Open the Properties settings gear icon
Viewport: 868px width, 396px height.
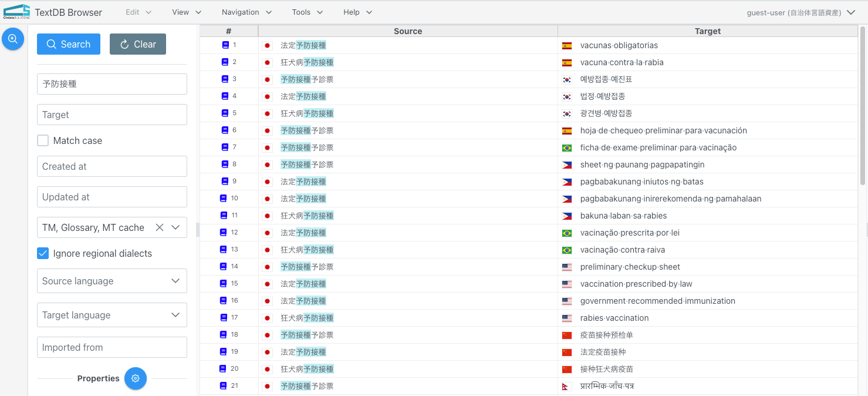point(136,378)
